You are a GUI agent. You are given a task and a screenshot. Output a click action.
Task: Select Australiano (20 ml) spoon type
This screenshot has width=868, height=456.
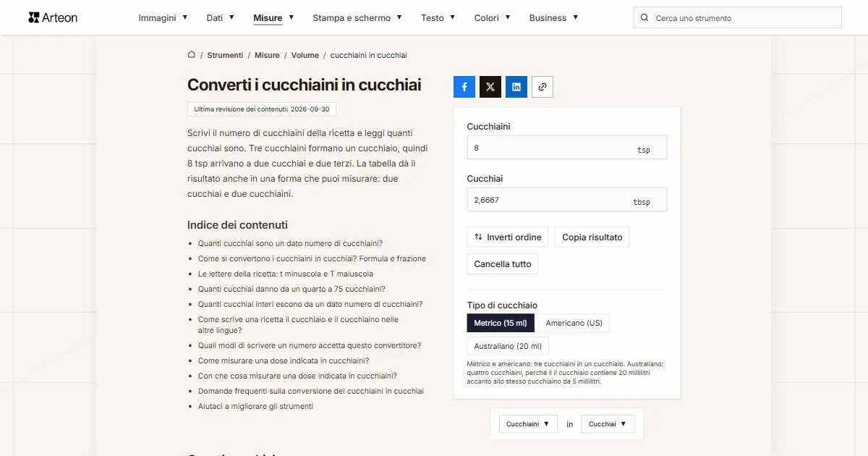508,346
